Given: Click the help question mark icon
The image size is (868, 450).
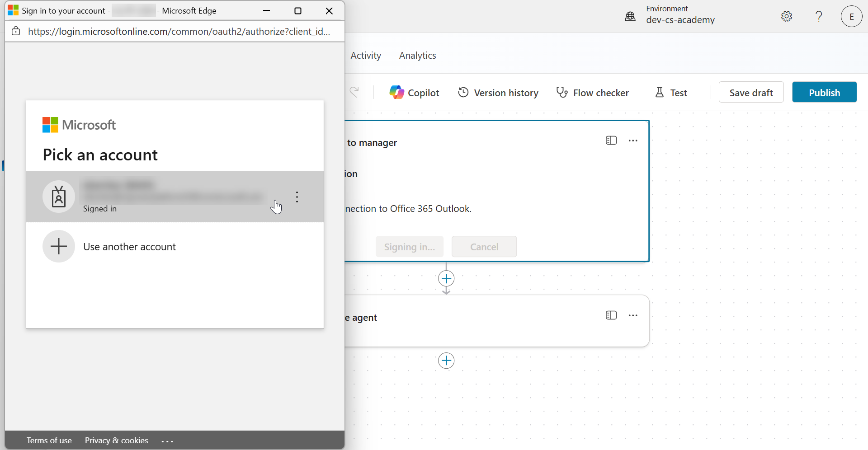Looking at the screenshot, I should [819, 17].
